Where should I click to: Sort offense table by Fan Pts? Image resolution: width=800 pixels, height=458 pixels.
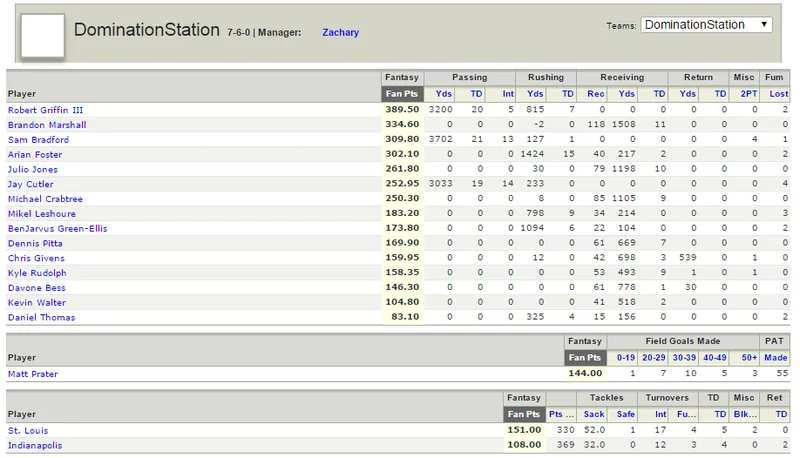coord(402,94)
